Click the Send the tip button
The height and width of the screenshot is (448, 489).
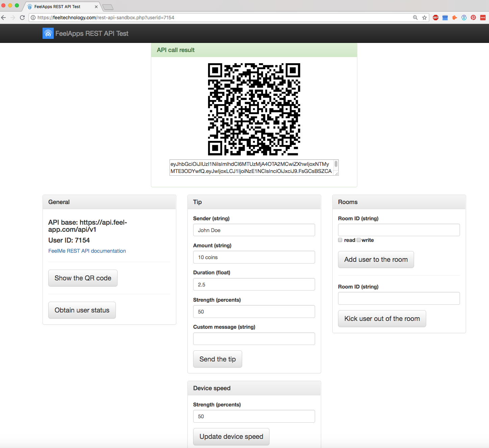pos(217,359)
